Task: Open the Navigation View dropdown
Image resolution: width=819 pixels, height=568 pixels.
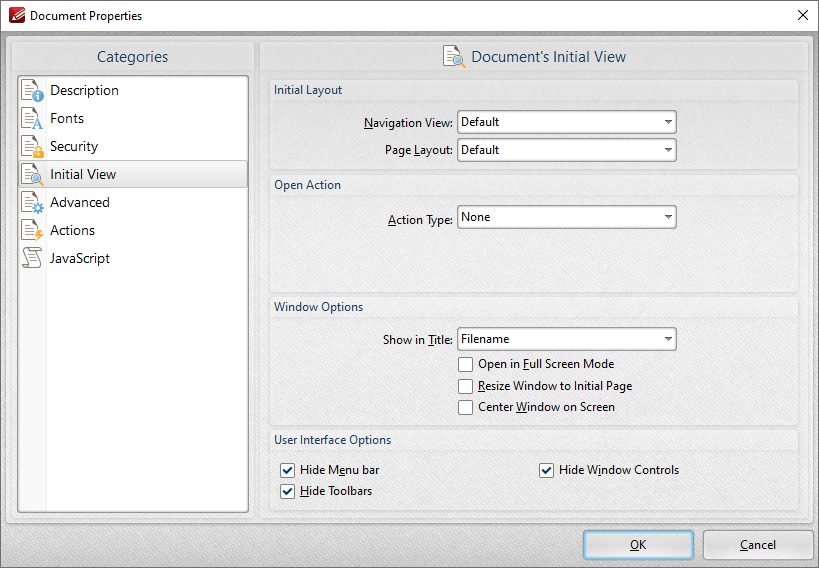Action: pyautogui.click(x=566, y=122)
